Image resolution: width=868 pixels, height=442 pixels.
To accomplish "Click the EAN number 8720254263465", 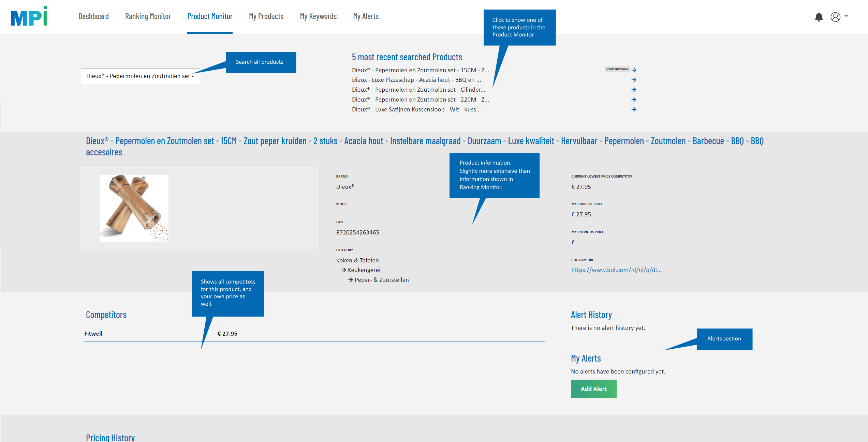I will click(357, 232).
